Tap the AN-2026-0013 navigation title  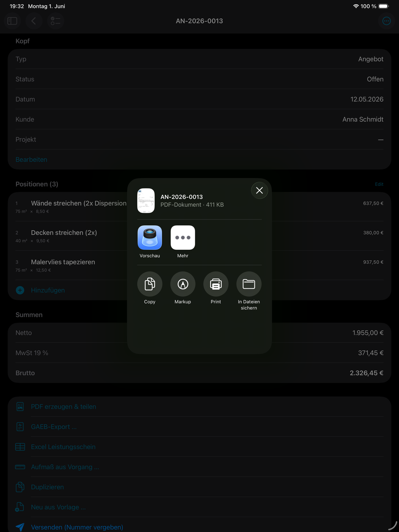199,21
